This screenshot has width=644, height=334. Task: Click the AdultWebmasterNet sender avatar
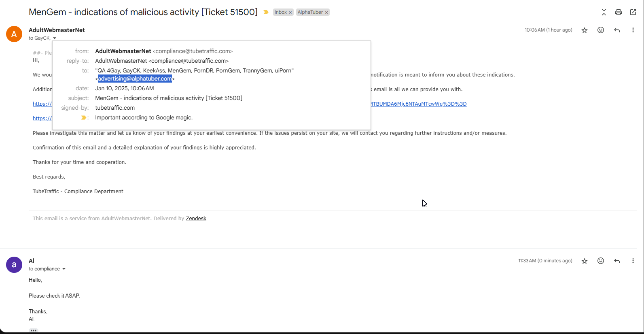(14, 34)
